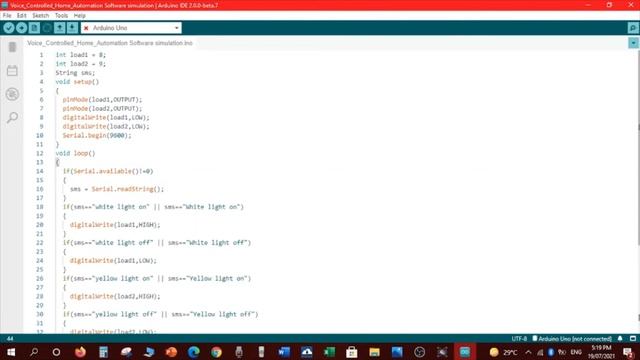The width and height of the screenshot is (640, 360).
Task: Open File Explorer from the taskbar
Action: point(374,352)
